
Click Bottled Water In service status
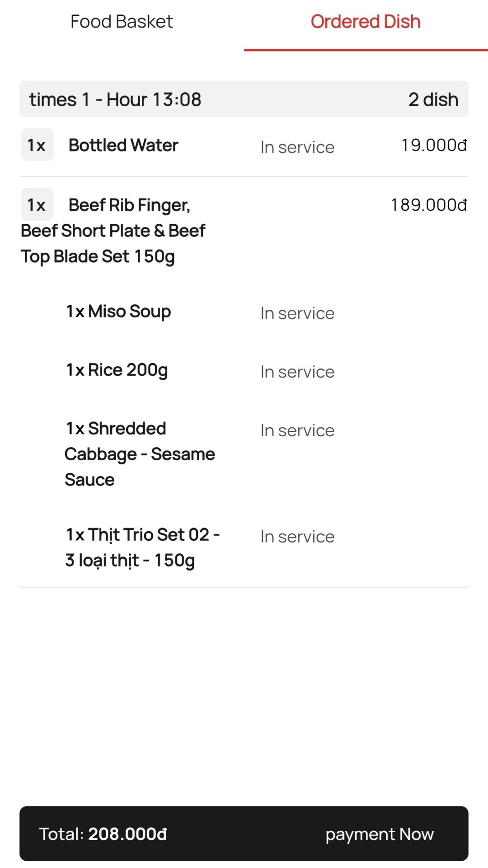pos(297,147)
